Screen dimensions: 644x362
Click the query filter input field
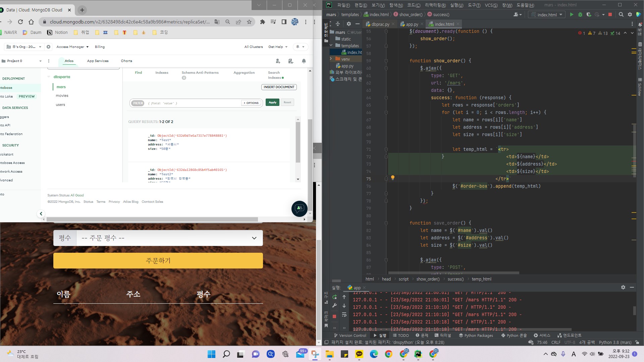click(x=194, y=103)
